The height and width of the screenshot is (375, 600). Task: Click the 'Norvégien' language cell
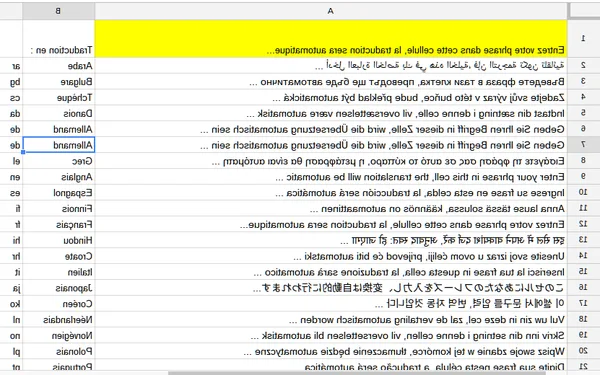click(59, 336)
